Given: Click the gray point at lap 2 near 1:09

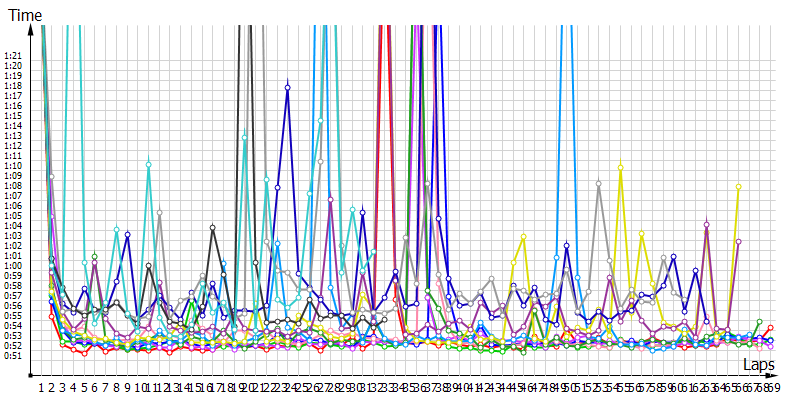Looking at the screenshot, I should [x=52, y=177].
